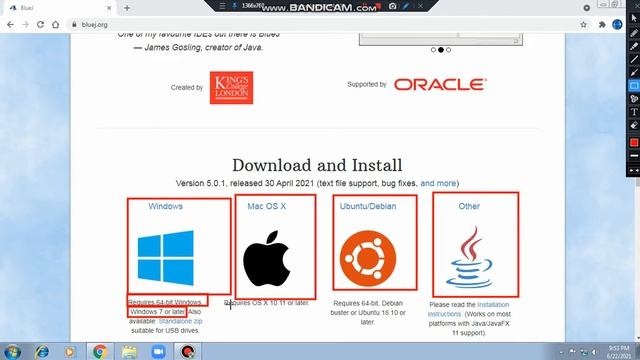Screen dimensions: 640x360
Task: Open the Chrome profile avatar
Action: click(x=617, y=24)
